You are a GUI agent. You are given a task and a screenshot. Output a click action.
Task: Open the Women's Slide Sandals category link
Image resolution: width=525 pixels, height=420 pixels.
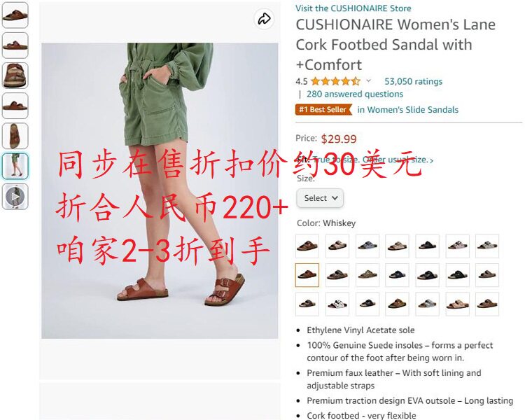pos(408,109)
